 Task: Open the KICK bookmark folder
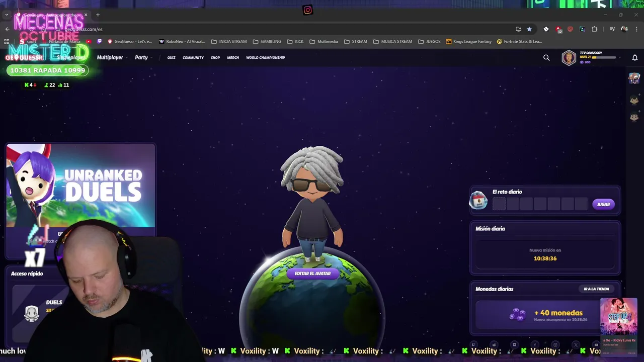click(295, 41)
